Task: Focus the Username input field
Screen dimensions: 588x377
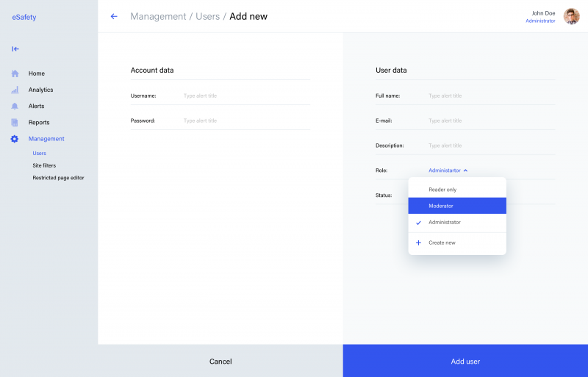Action: (245, 96)
